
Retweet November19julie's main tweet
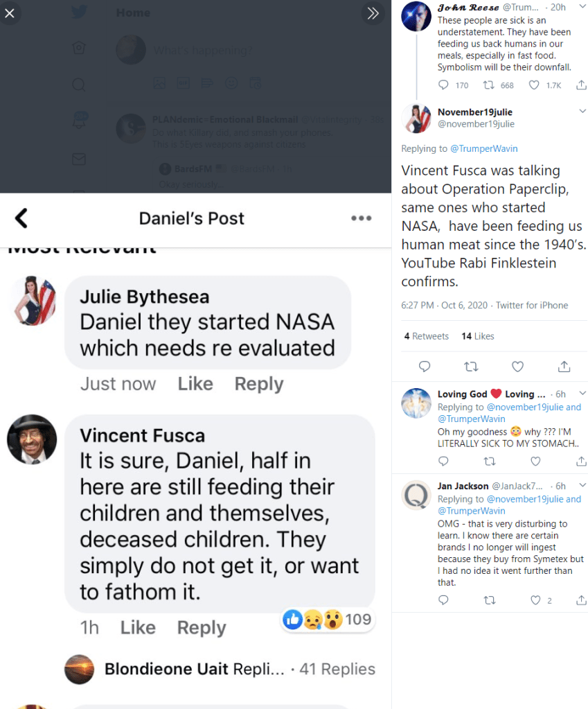(x=471, y=367)
